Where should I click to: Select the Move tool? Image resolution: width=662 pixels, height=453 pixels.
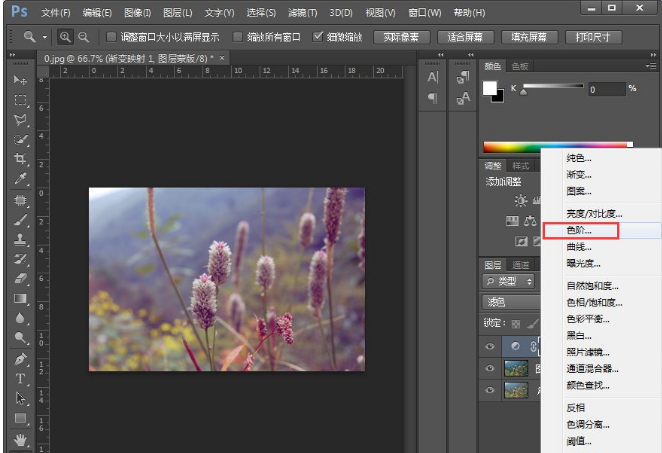[20, 79]
